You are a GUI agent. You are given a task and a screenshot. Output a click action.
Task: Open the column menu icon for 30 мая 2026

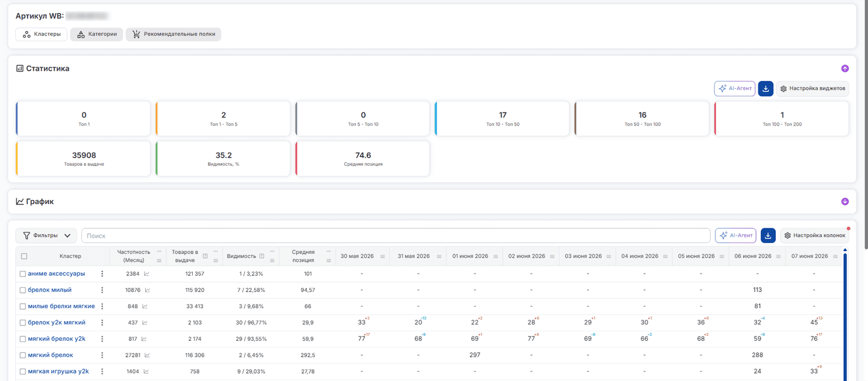pos(383,257)
